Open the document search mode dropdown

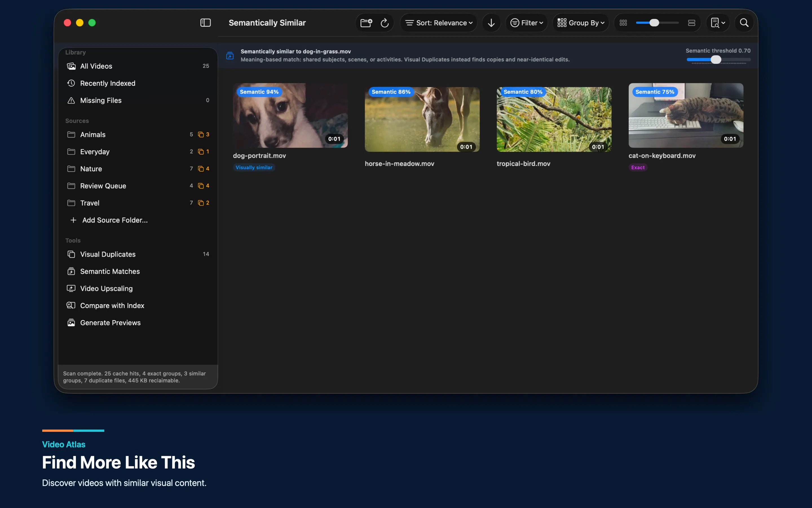tap(718, 23)
